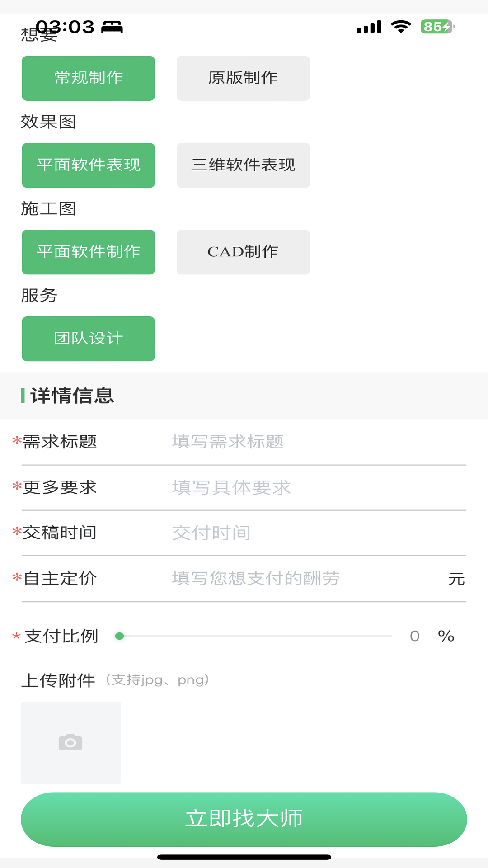This screenshot has height=868, width=488.
Task: Tap the camera upload icon
Action: [x=70, y=742]
